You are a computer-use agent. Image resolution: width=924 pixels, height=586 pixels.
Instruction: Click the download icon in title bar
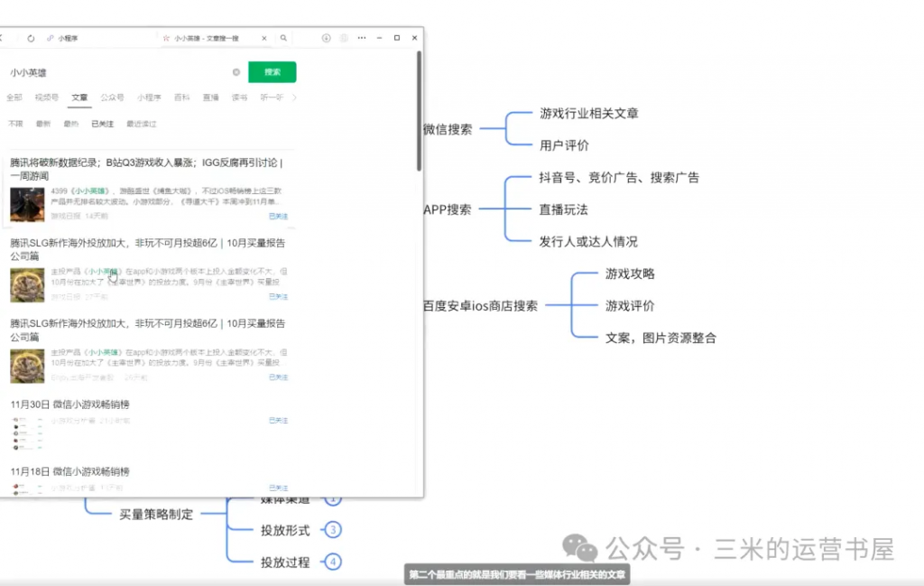[x=327, y=38]
